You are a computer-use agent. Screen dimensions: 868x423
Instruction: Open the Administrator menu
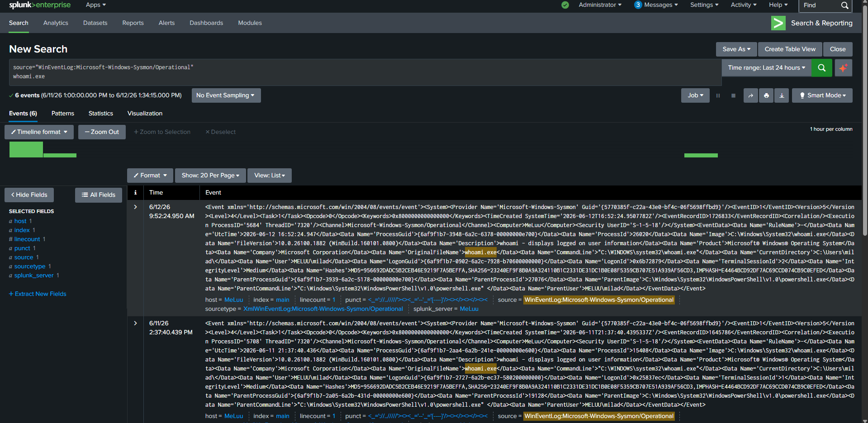(x=600, y=5)
